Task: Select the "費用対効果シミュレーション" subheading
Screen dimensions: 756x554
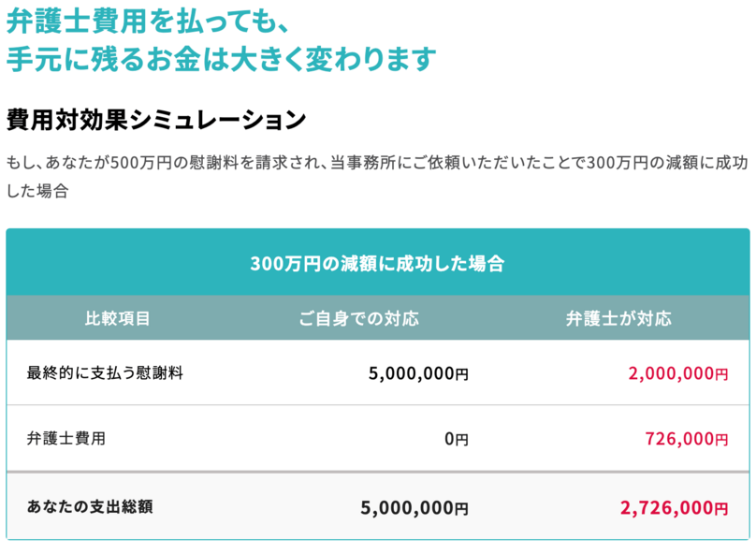Action: [156, 121]
